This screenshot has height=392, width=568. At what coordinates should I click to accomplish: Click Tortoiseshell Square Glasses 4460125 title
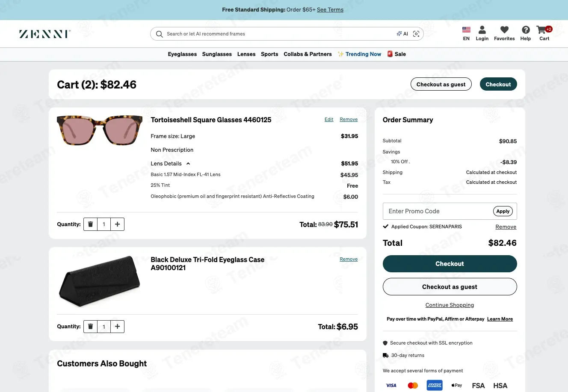click(x=211, y=120)
